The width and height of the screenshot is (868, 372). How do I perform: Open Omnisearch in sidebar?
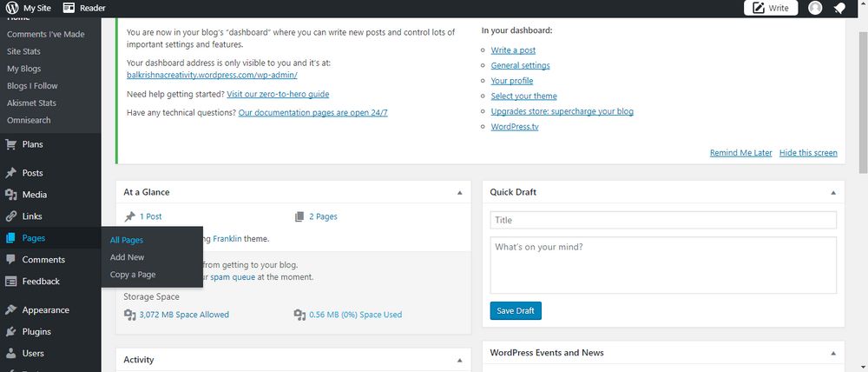29,120
